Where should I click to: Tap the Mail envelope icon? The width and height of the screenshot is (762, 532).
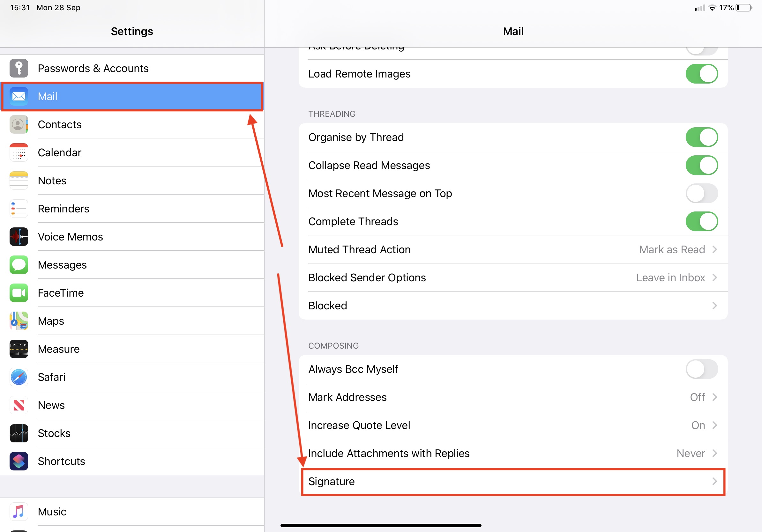coord(19,97)
